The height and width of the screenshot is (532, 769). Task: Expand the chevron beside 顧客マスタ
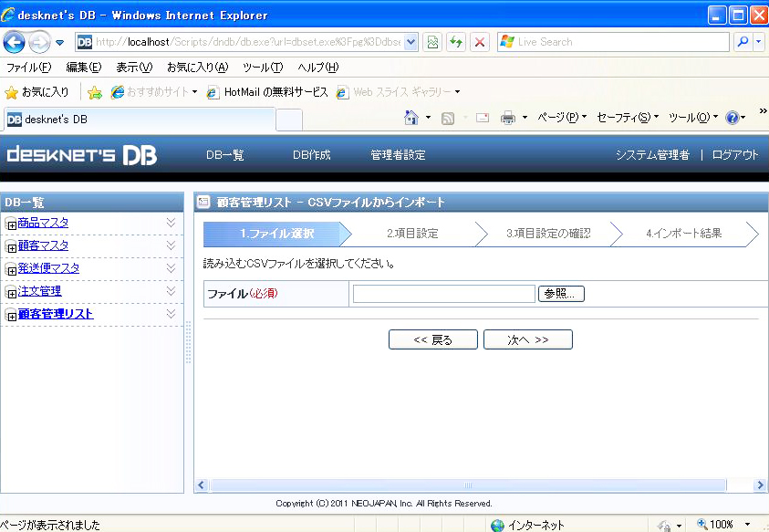tap(171, 245)
